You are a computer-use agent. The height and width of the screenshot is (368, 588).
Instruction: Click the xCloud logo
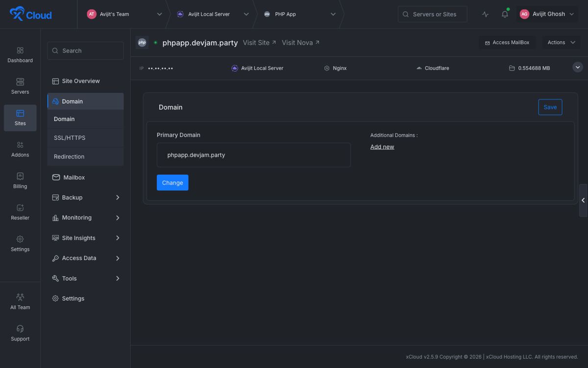pyautogui.click(x=30, y=14)
